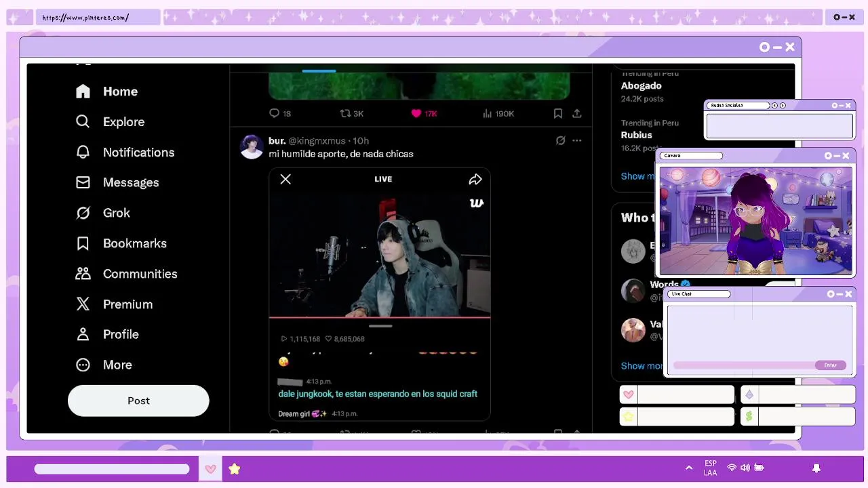The width and height of the screenshot is (868, 488).
Task: Click the green dollar widget icon
Action: (x=749, y=417)
